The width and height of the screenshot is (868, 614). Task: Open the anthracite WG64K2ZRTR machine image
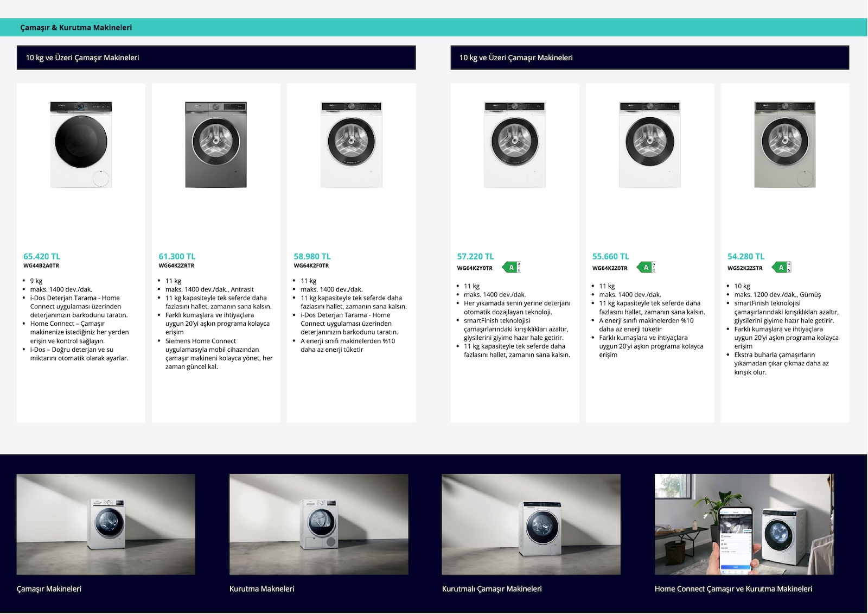pyautogui.click(x=216, y=144)
